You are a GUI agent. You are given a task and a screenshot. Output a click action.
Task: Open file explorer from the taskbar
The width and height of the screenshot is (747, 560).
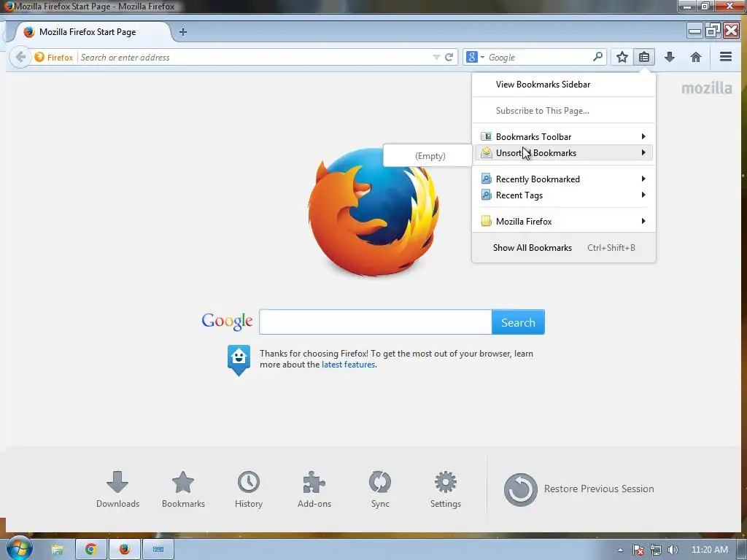[58, 550]
